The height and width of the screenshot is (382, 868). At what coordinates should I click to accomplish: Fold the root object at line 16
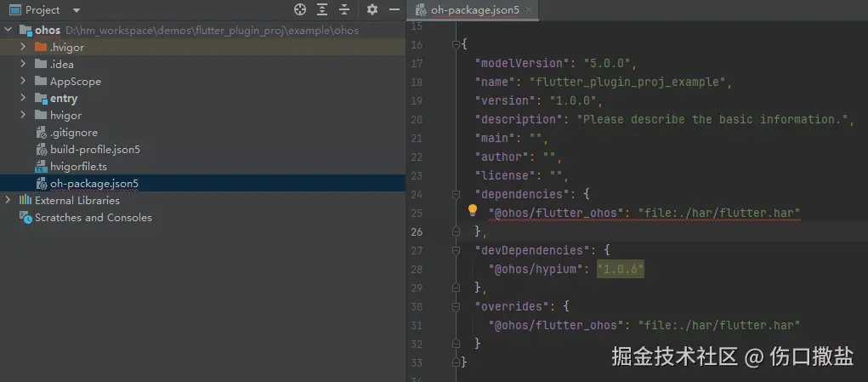click(457, 44)
